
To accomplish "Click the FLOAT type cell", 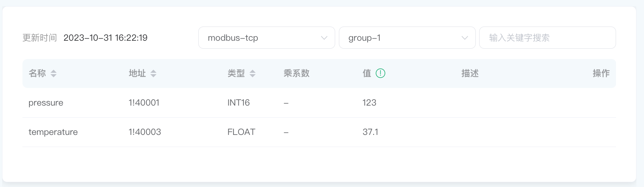I will click(x=241, y=132).
